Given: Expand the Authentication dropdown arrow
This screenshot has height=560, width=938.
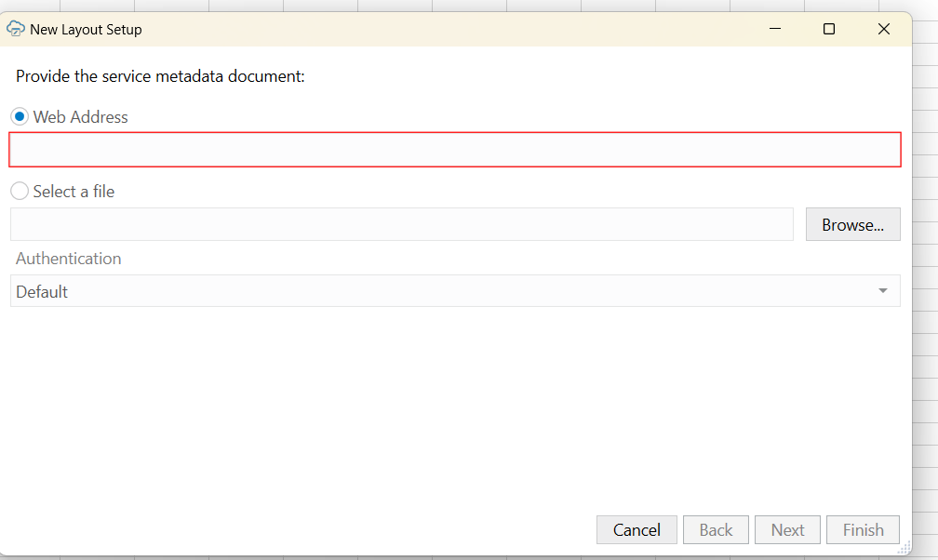Looking at the screenshot, I should tap(882, 291).
